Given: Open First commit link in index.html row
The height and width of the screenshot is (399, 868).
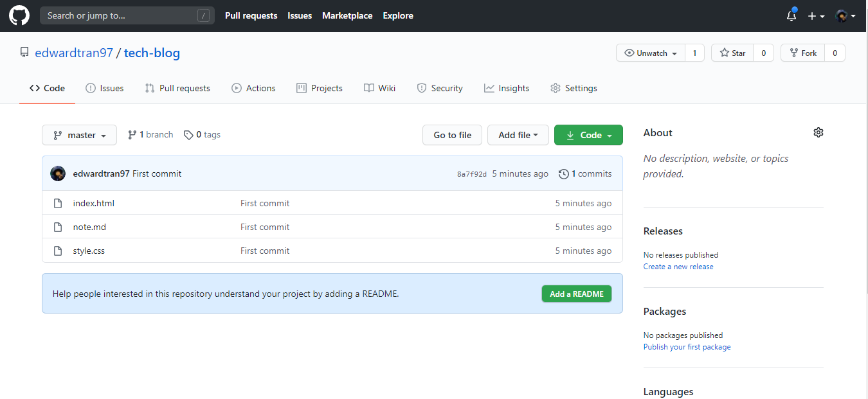Looking at the screenshot, I should point(265,203).
